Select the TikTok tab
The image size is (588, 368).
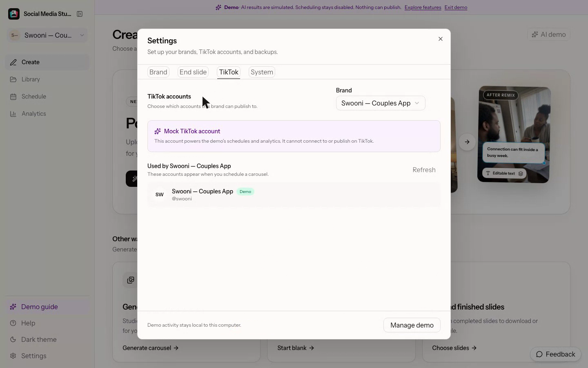229,72
